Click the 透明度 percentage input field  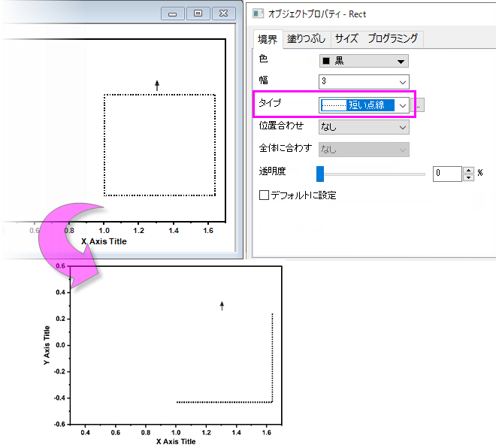coord(447,174)
